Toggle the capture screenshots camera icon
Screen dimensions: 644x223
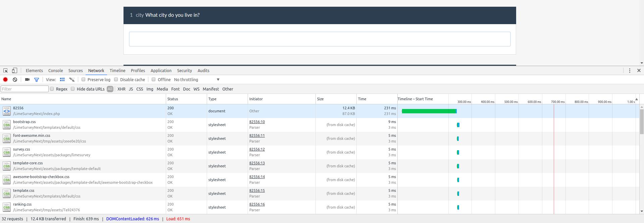pos(27,79)
